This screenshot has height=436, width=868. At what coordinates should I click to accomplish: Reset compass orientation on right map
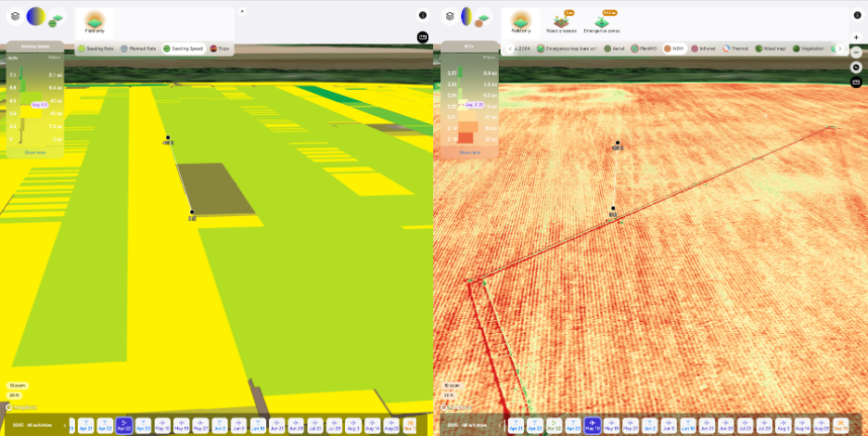(x=857, y=68)
